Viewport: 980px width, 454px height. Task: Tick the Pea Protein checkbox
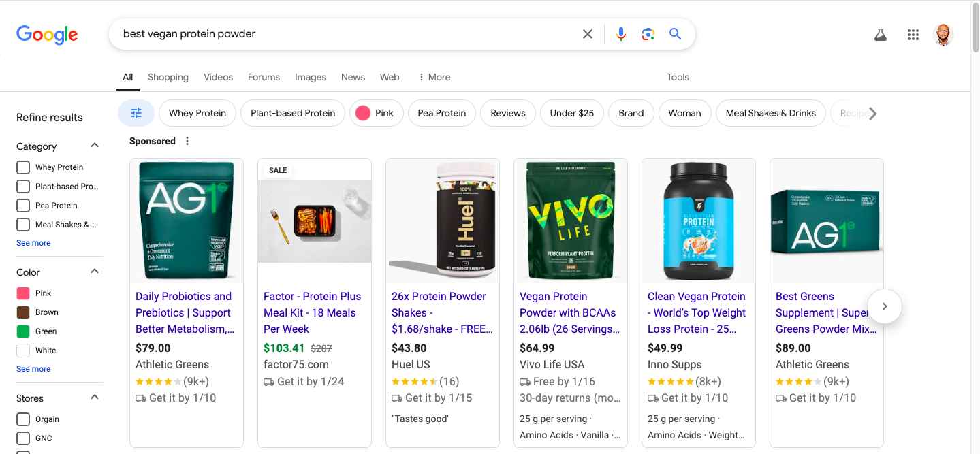23,206
